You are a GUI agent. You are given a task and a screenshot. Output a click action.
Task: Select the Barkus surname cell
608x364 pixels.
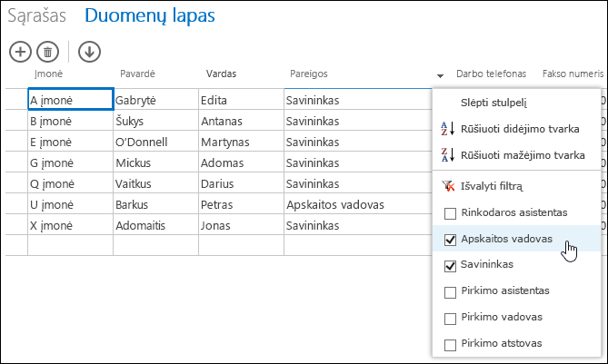(x=156, y=203)
